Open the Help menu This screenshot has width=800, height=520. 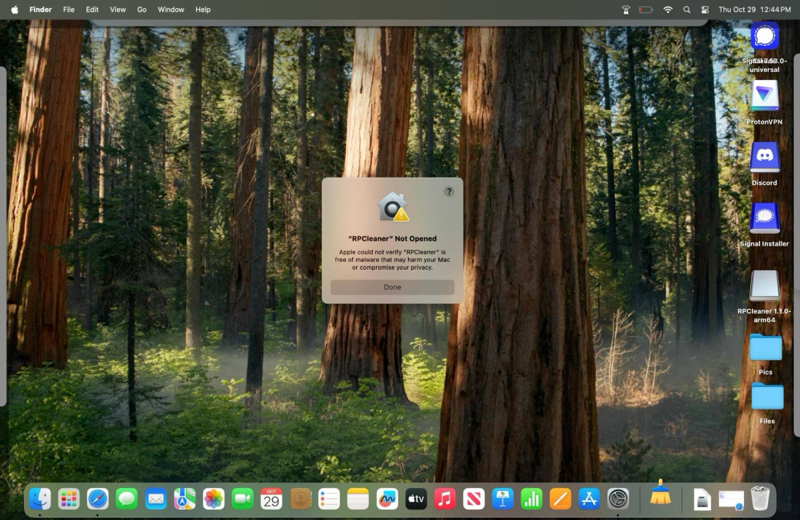(x=203, y=10)
